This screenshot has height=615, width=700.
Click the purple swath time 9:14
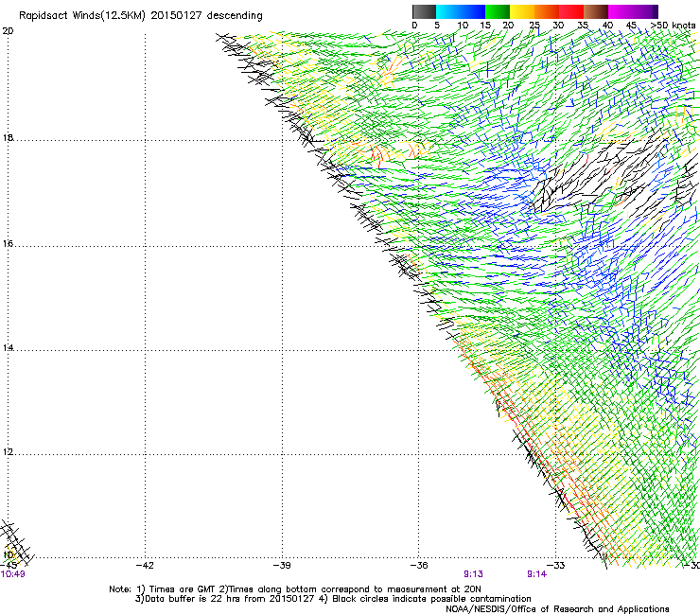[x=536, y=574]
